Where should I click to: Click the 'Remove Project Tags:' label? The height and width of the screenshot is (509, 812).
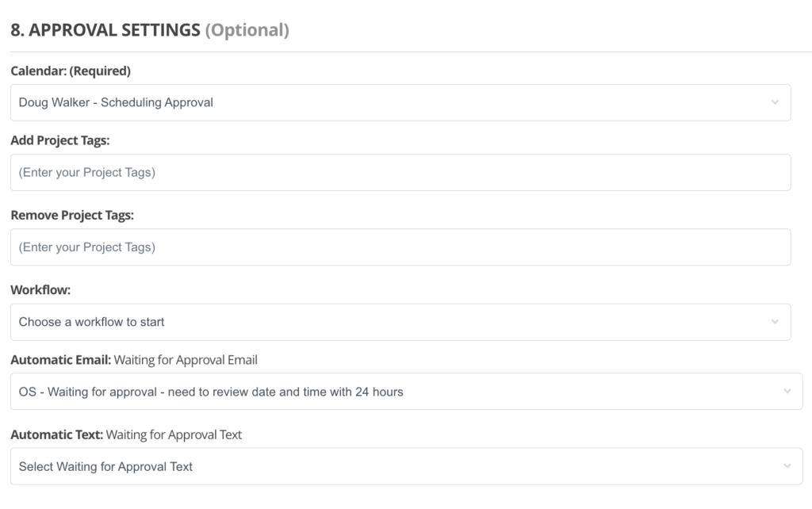pos(72,216)
